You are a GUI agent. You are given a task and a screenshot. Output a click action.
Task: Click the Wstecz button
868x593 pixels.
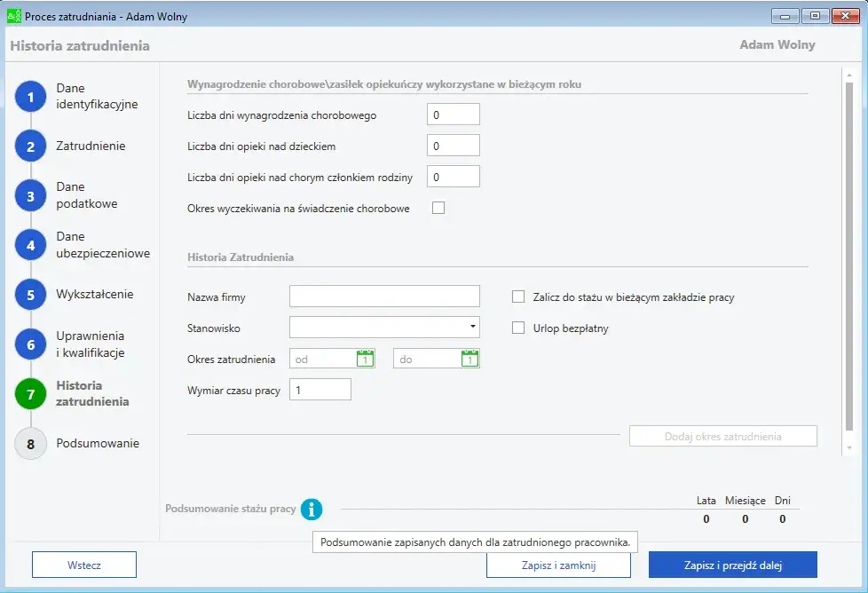click(84, 565)
